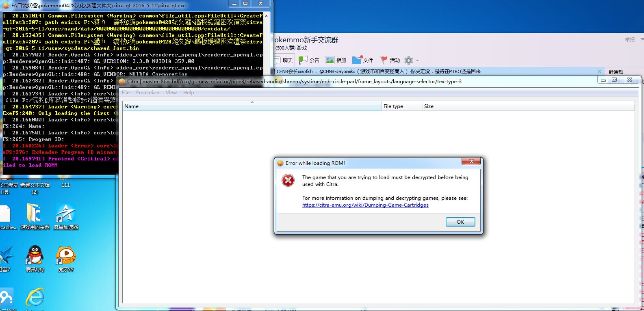Open the 活动 activities tab in QQ group
Image resolution: width=644 pixels, height=311 pixels.
tap(390, 60)
